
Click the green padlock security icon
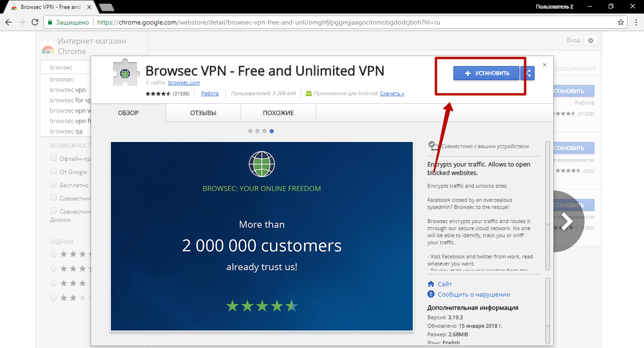(50, 22)
